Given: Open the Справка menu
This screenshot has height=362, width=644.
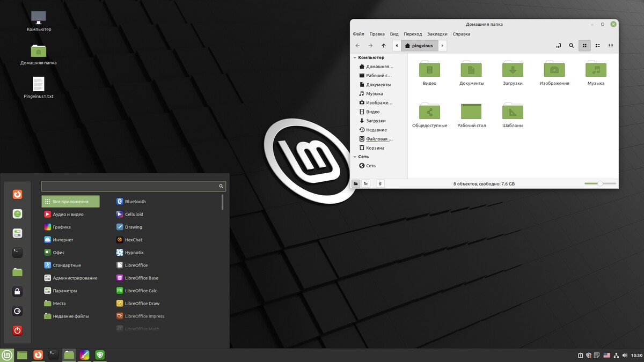Looking at the screenshot, I should tap(462, 34).
